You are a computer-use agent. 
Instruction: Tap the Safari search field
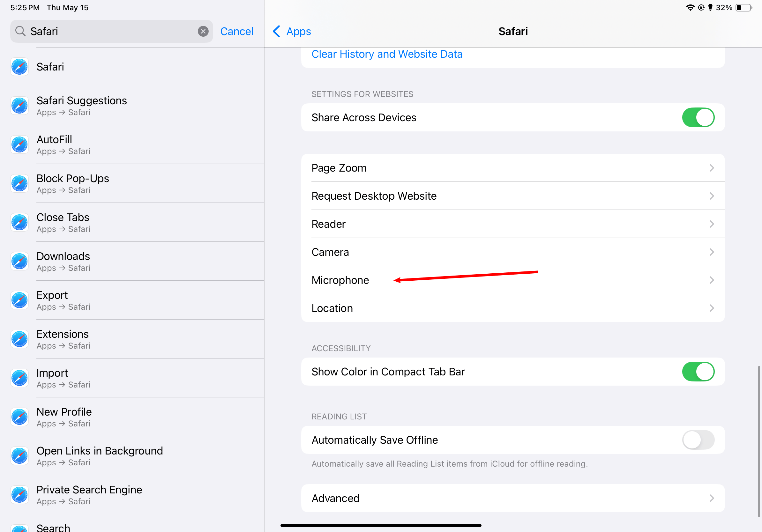tap(111, 31)
